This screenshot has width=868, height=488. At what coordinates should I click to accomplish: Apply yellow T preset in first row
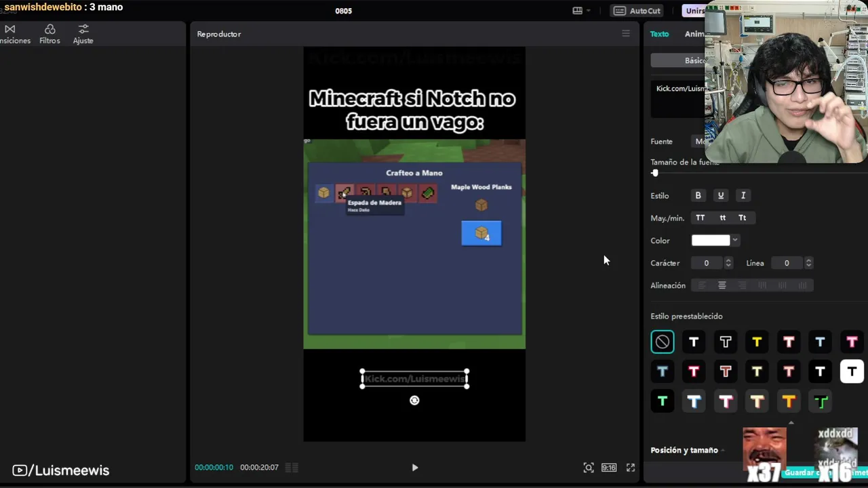(x=757, y=342)
